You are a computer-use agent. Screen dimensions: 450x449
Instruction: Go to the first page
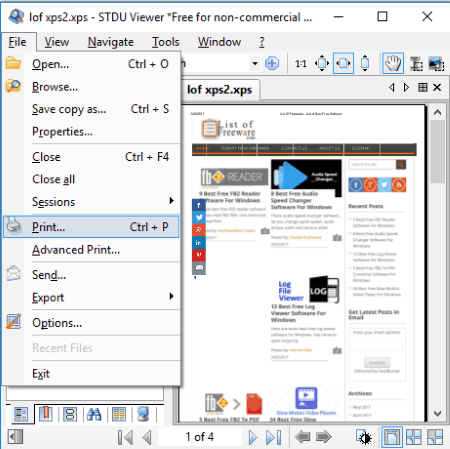click(x=125, y=437)
